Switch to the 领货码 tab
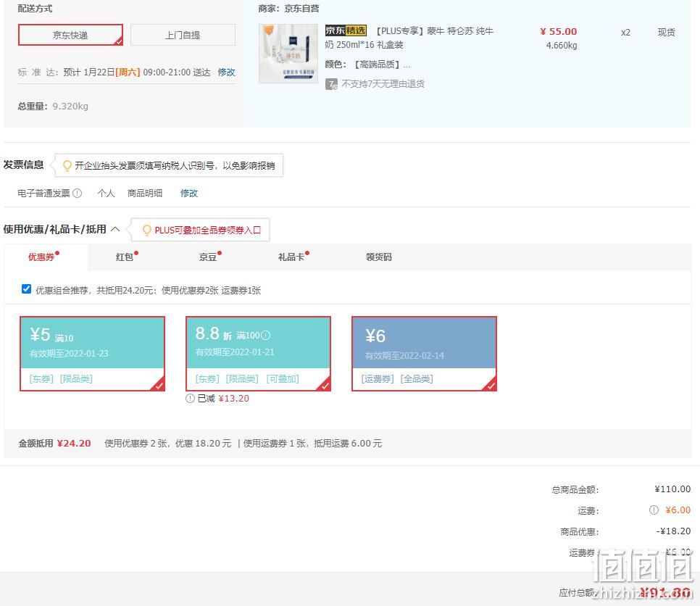Image resolution: width=700 pixels, height=606 pixels. [378, 257]
